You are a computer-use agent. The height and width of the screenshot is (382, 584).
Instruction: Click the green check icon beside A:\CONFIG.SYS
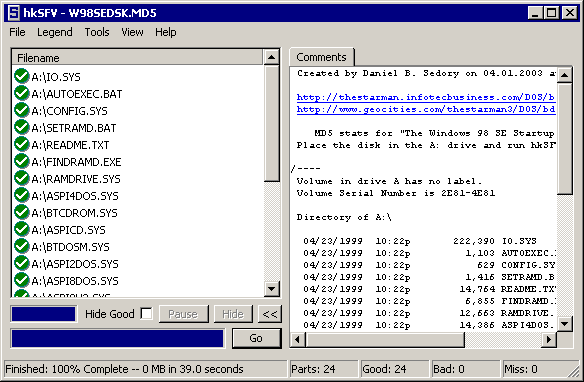point(22,110)
